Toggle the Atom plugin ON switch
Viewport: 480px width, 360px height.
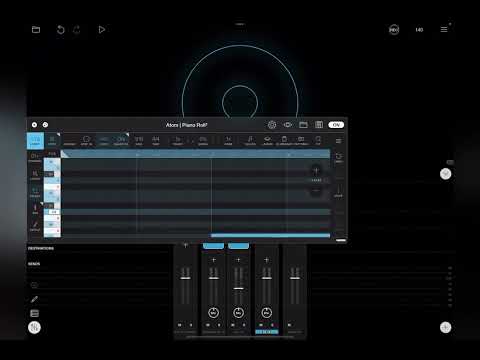[336, 125]
